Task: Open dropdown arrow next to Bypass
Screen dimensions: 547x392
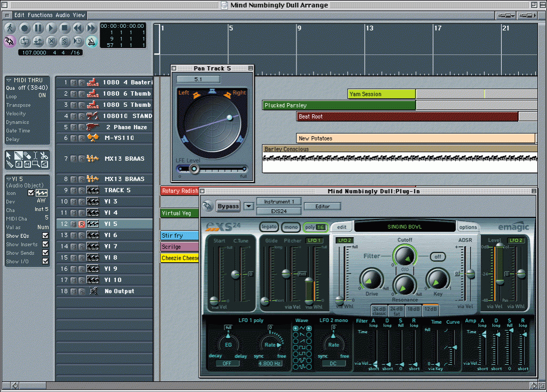Action: (x=248, y=206)
